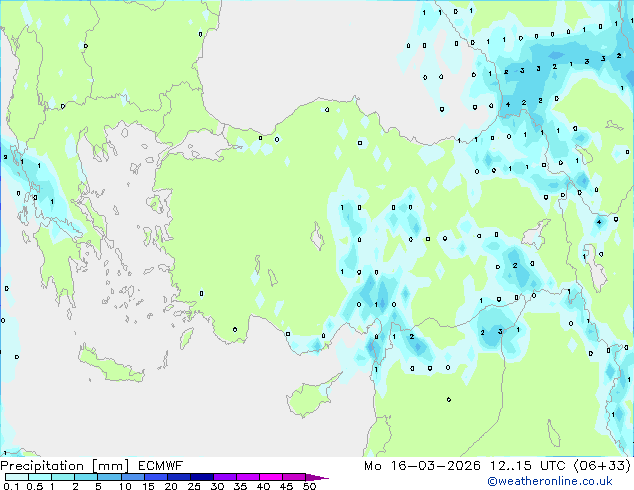Click the 25–30 mm navy legend swatch
This screenshot has height=490, width=634.
tap(201, 477)
